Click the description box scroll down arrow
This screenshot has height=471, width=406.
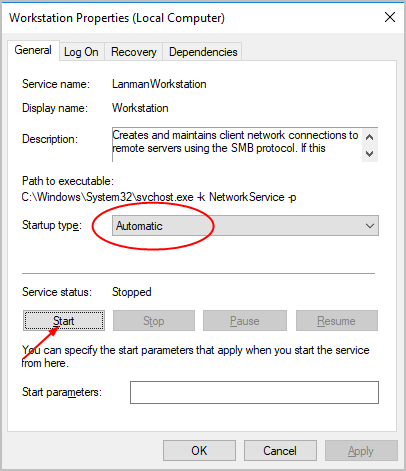pyautogui.click(x=369, y=154)
